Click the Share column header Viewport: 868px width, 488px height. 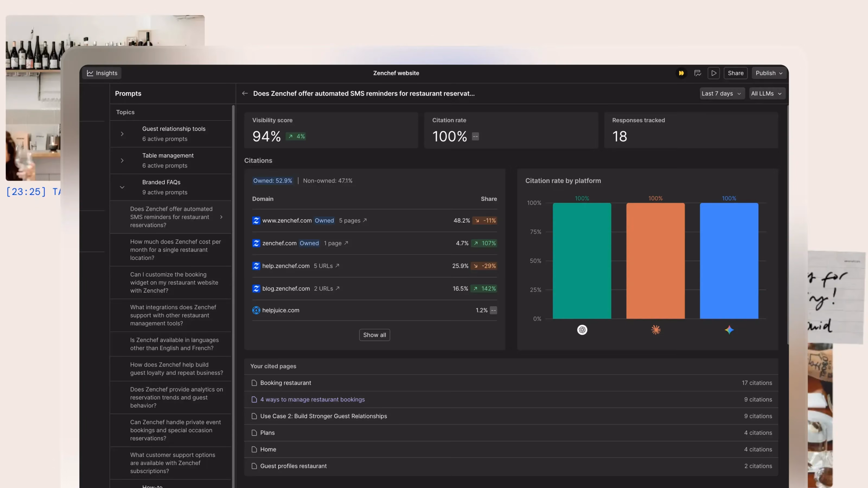489,199
